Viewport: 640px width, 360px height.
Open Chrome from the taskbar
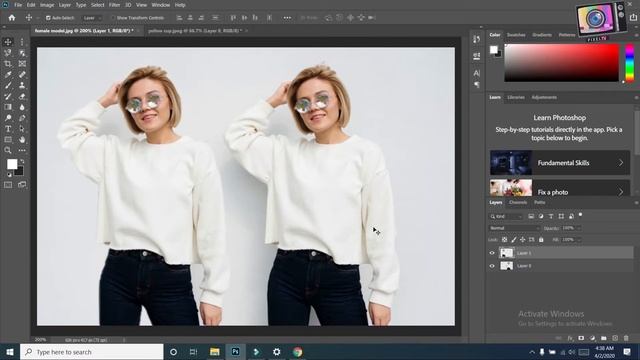[298, 352]
